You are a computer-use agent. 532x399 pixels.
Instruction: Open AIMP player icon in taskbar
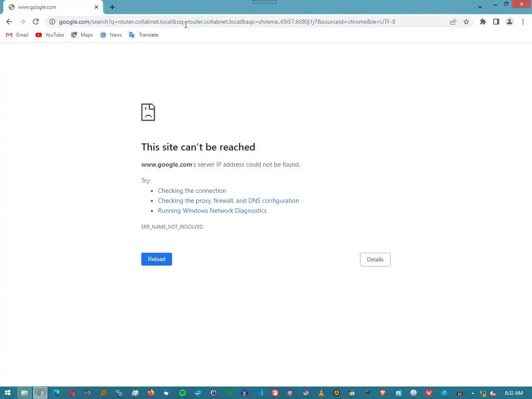tap(337, 393)
